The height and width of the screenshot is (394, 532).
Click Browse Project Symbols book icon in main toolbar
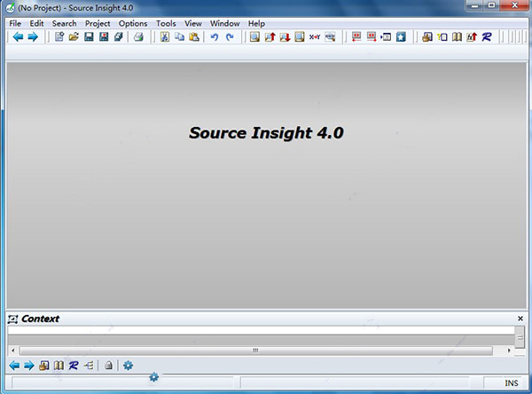coord(457,36)
